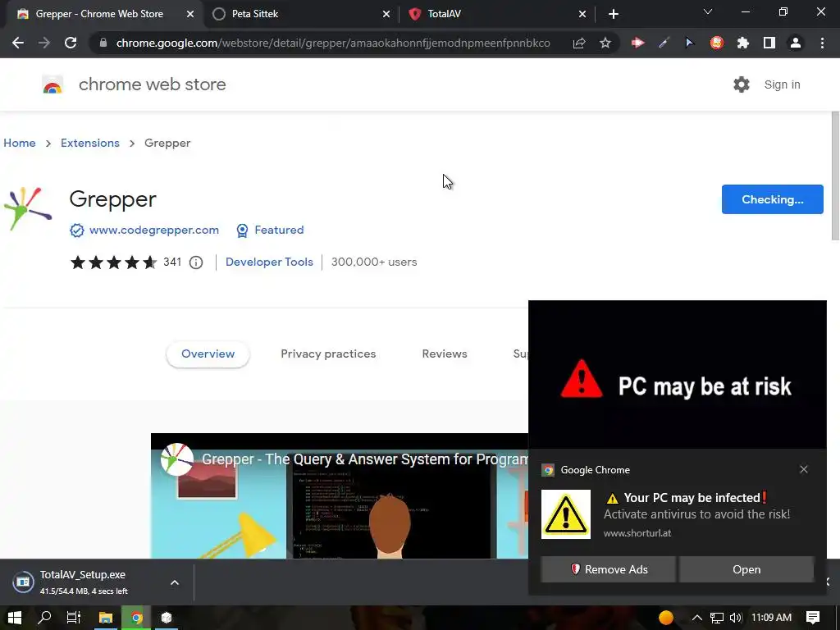Screen dimensions: 840x630
Task: Click the Remove Ads notification button
Action: 608,569
